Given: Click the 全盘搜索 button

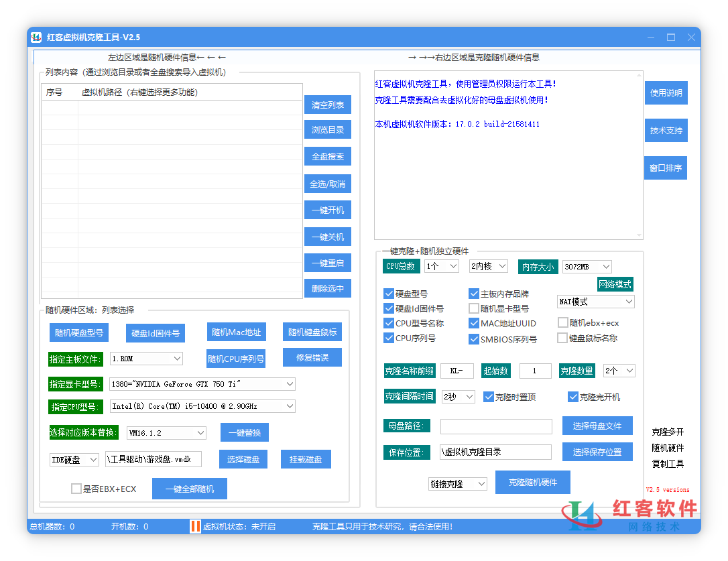Looking at the screenshot, I should point(327,157).
